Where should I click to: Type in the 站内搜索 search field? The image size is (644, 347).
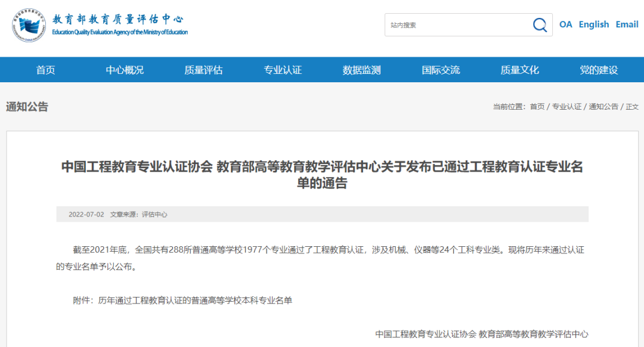pyautogui.click(x=456, y=25)
